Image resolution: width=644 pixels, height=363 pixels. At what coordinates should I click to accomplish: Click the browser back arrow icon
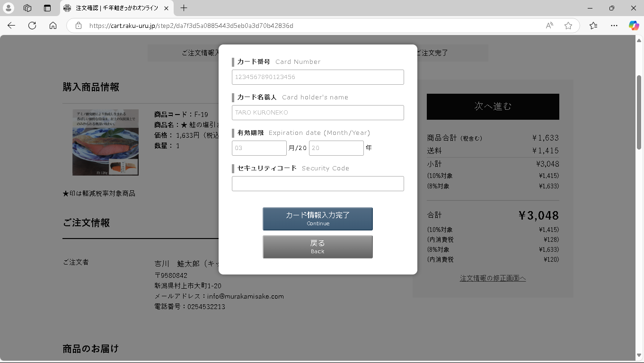[11, 26]
